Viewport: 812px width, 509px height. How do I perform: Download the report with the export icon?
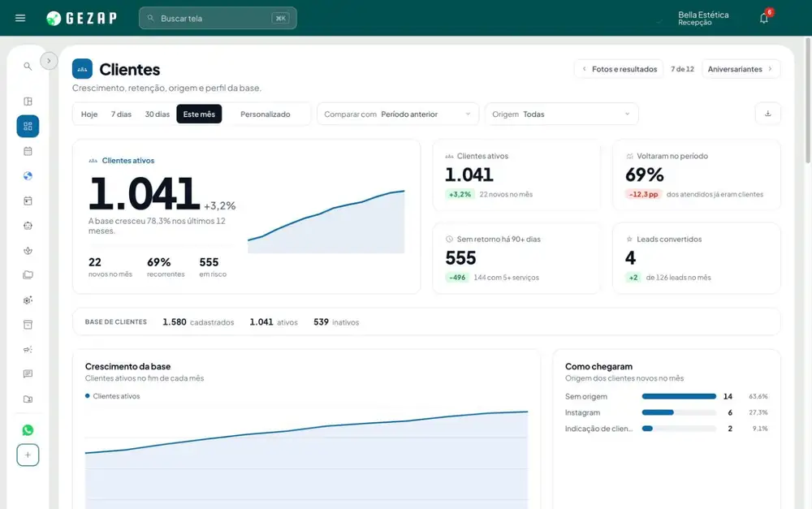768,114
